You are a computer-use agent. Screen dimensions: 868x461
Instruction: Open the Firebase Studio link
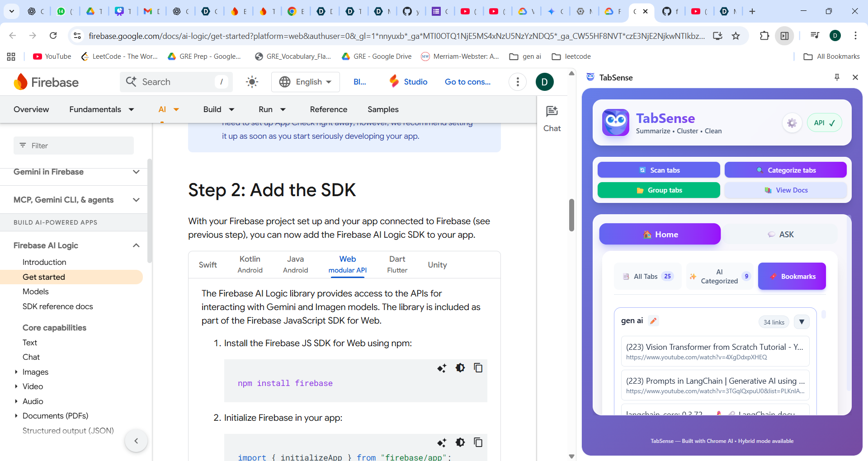tap(408, 82)
